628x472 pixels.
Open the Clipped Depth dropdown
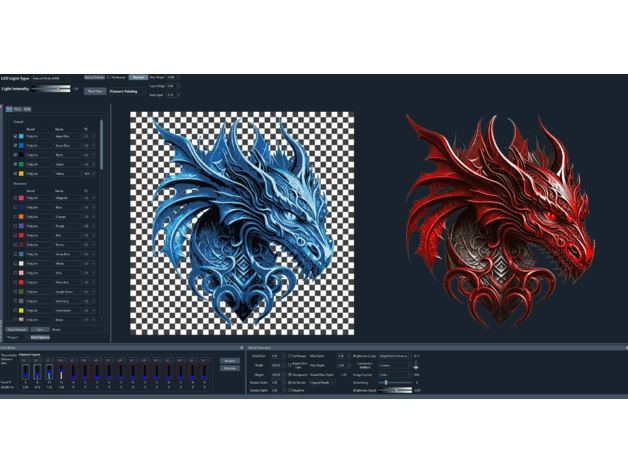322,383
